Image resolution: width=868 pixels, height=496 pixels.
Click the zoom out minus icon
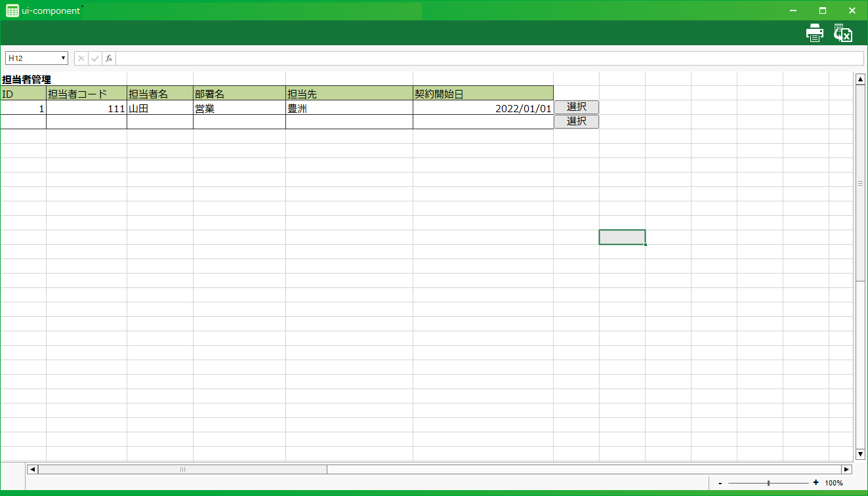(720, 483)
